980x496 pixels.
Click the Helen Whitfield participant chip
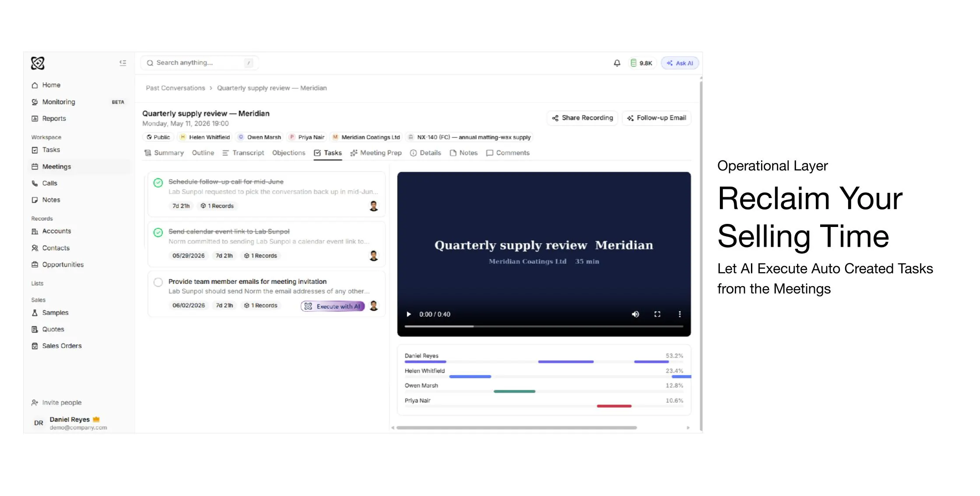pos(205,137)
